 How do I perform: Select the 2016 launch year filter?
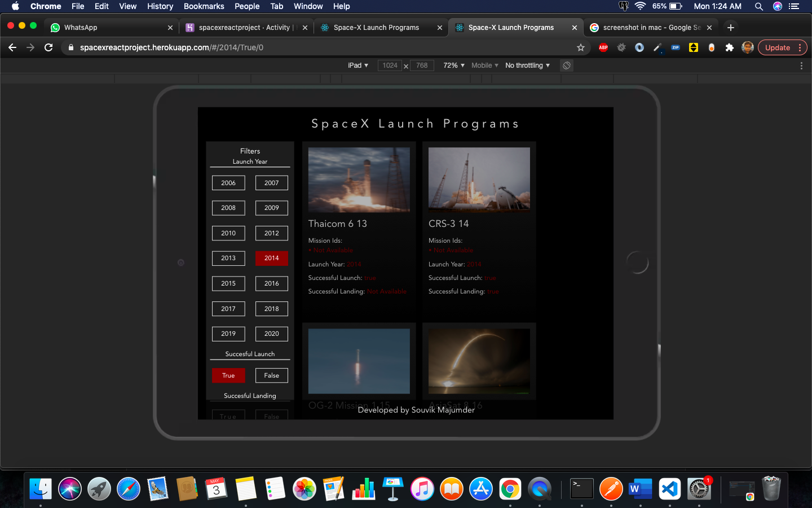(272, 283)
